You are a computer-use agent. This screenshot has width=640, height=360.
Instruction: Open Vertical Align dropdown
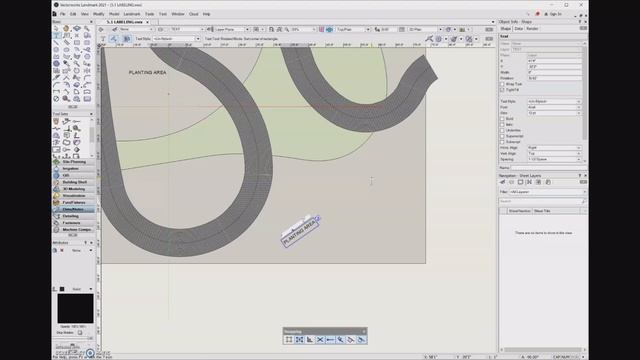click(x=554, y=153)
